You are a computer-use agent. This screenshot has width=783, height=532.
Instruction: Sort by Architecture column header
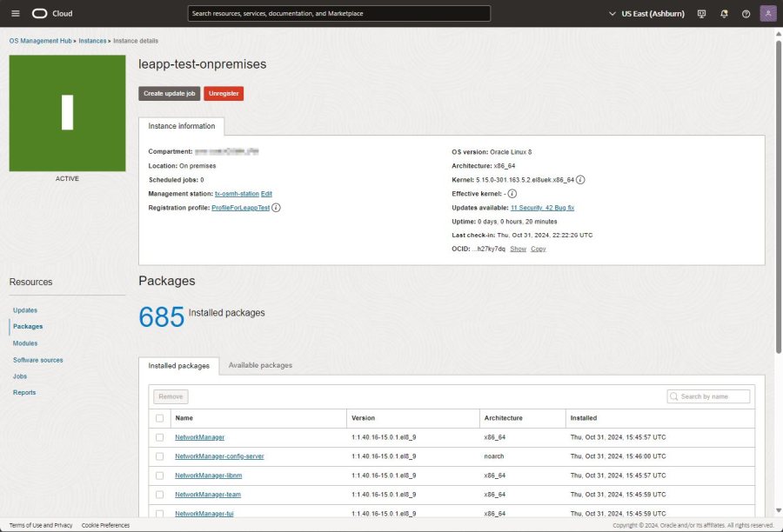504,418
